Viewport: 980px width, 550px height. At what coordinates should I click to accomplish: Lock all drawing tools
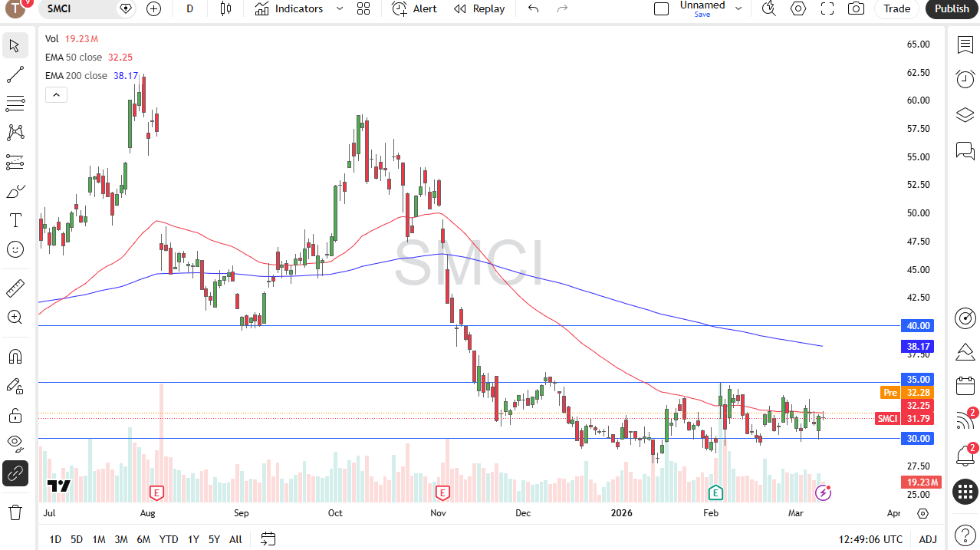[15, 415]
